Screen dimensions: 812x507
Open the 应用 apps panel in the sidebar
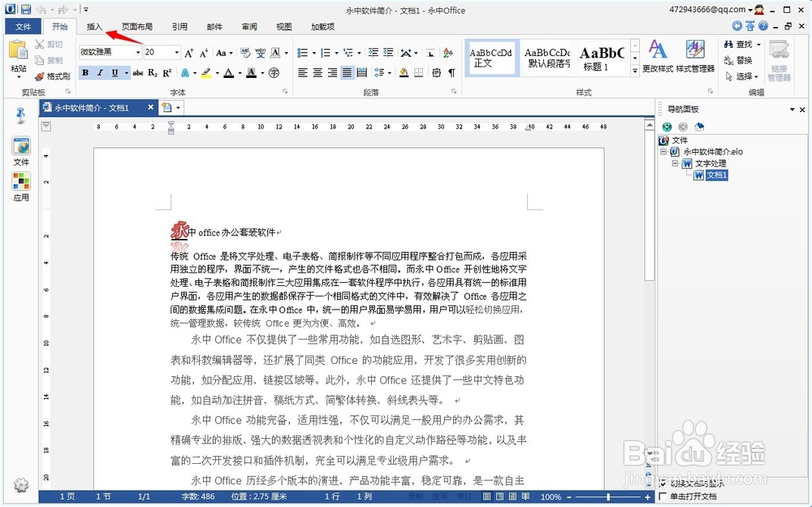pos(21,187)
